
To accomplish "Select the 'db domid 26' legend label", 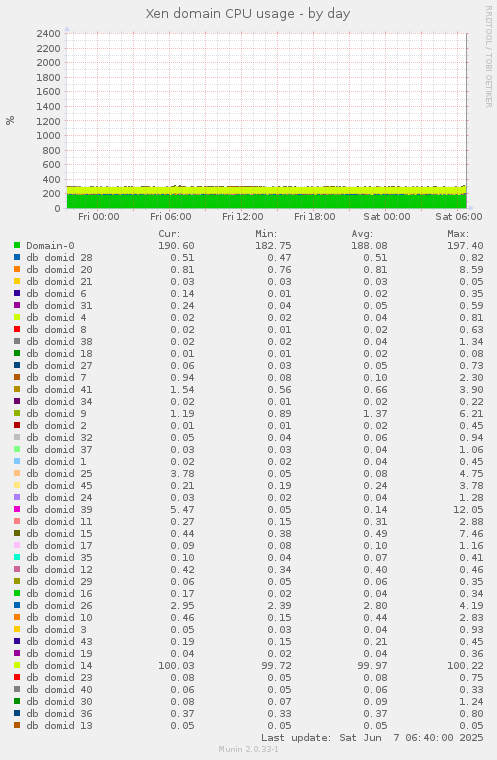I will [59, 606].
